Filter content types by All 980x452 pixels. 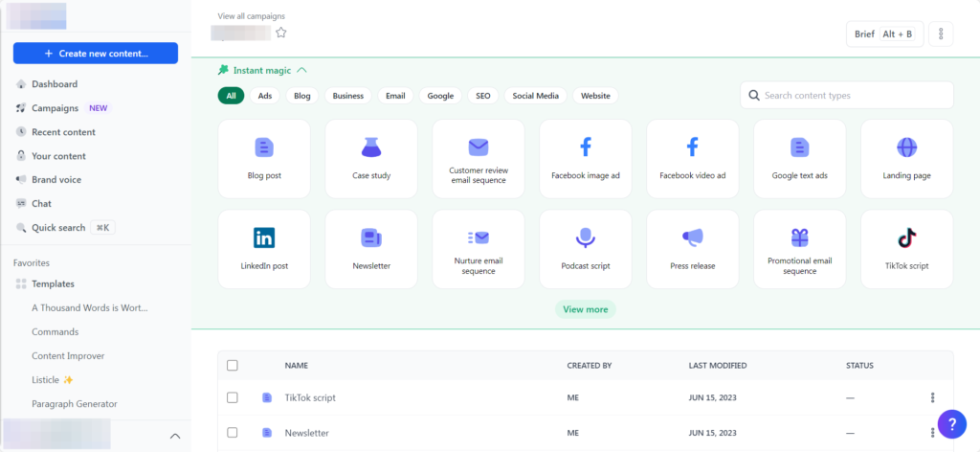coord(232,96)
